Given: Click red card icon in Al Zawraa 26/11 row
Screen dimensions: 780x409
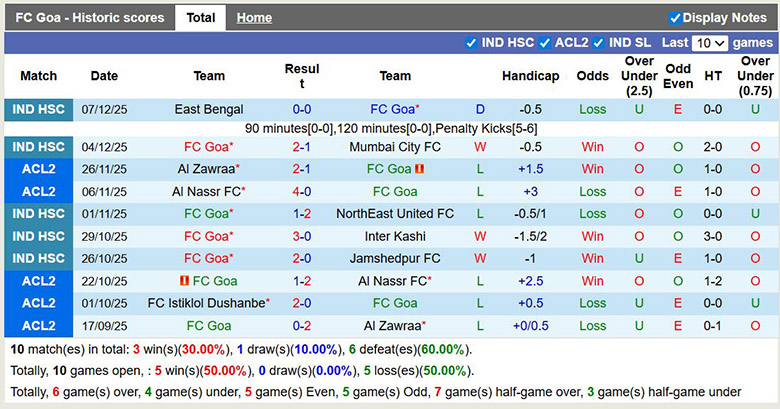Looking at the screenshot, I should (x=421, y=169).
